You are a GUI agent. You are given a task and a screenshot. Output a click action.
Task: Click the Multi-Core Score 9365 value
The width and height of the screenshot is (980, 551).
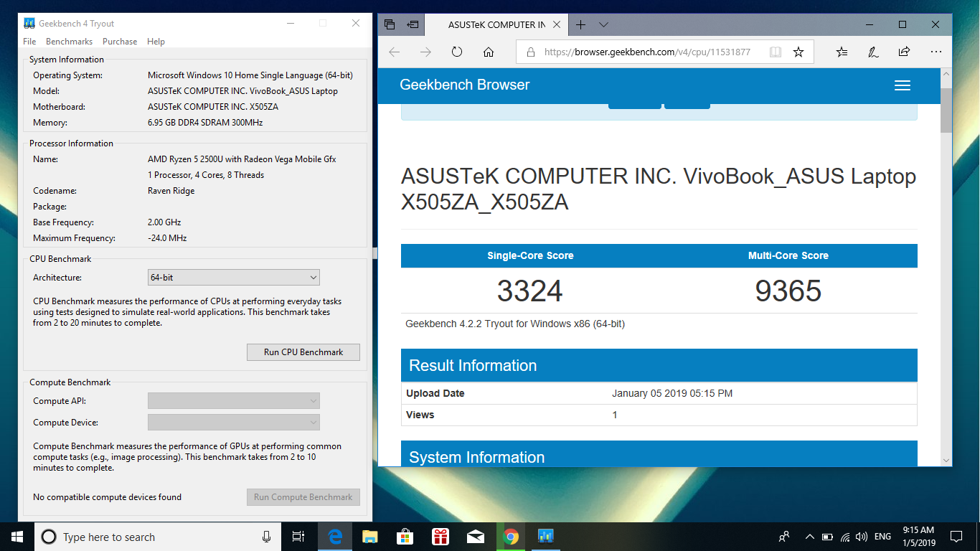[788, 291]
